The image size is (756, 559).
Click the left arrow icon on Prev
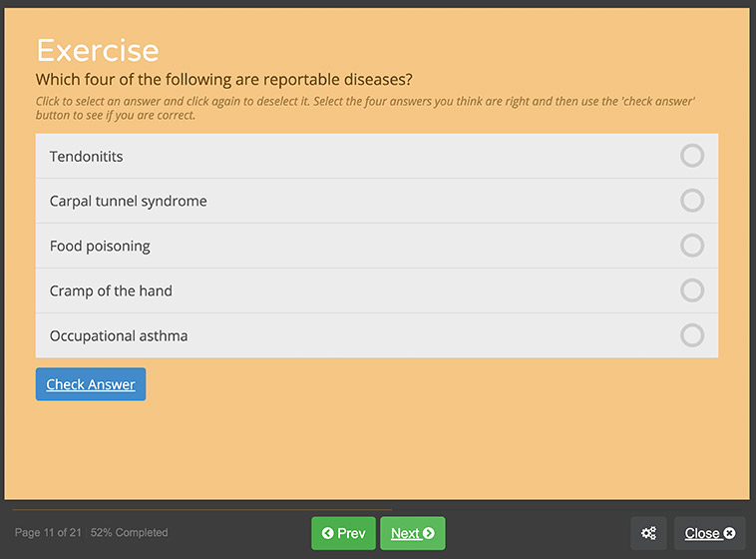pos(328,533)
